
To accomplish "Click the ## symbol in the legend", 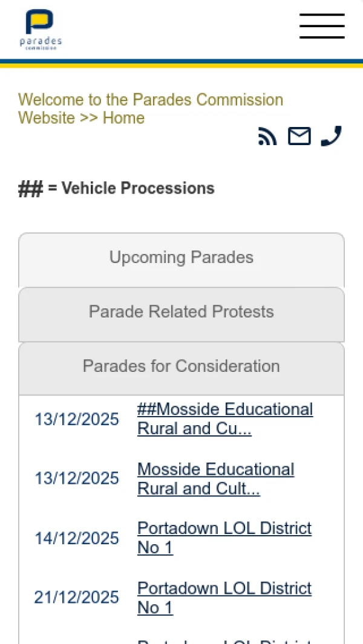I will 30,189.
